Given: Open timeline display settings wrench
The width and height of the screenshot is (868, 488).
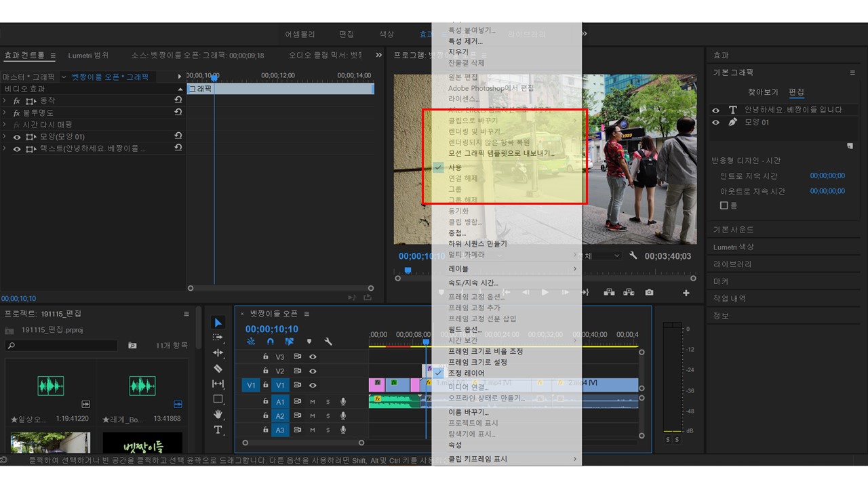Looking at the screenshot, I should coord(328,342).
